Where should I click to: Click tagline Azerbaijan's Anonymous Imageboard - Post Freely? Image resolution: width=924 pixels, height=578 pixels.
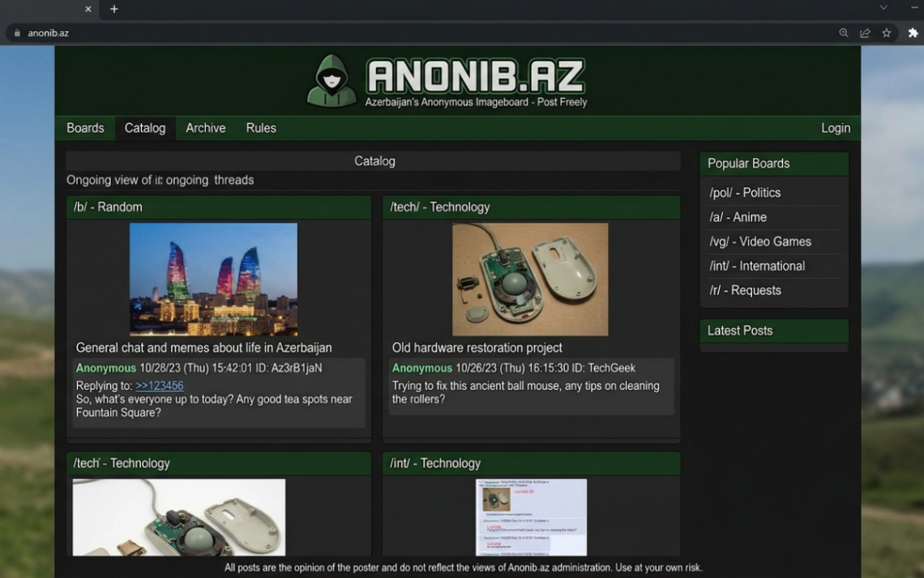pyautogui.click(x=476, y=102)
